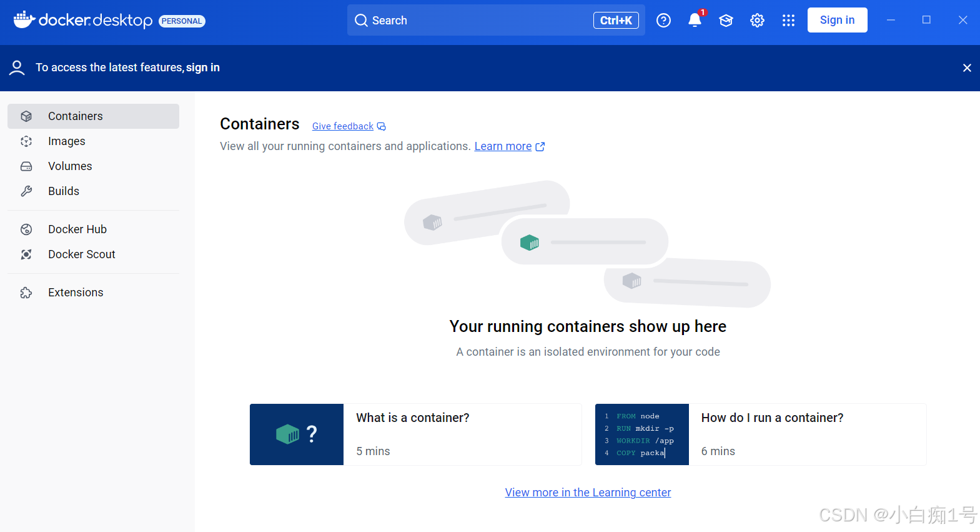Screen dimensions: 980x532
Task: Click the '5 mins' duration text
Action: point(373,451)
